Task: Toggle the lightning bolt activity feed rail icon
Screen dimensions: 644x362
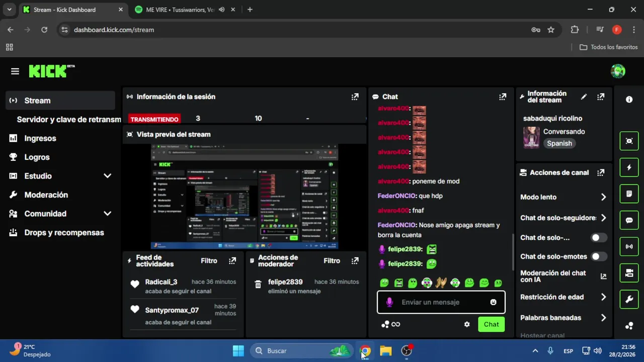Action: [x=629, y=167]
